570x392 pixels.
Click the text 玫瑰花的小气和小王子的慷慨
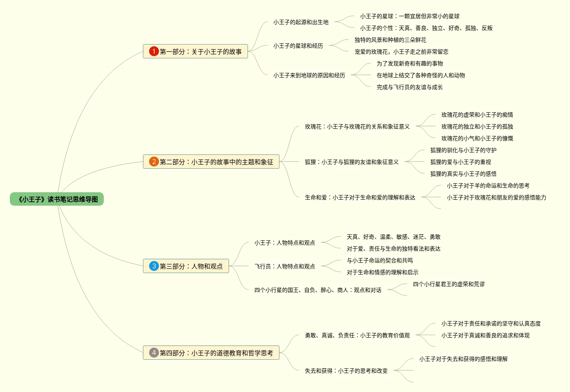coord(477,138)
